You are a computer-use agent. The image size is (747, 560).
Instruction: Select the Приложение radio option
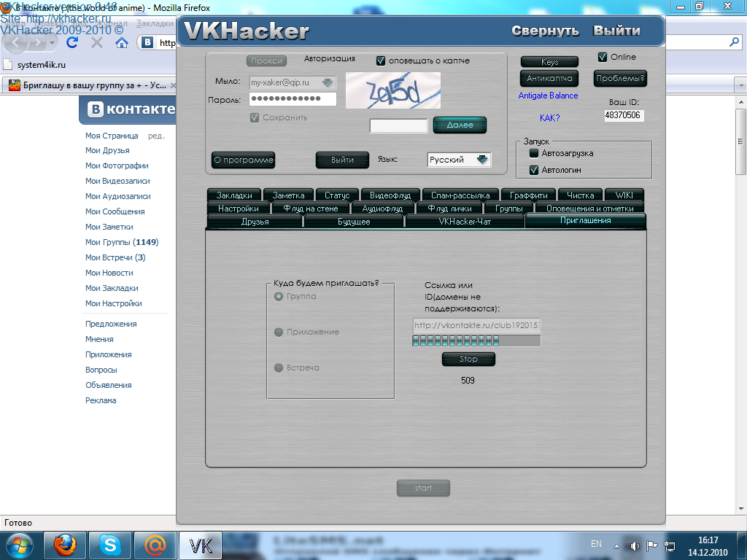coord(279,332)
